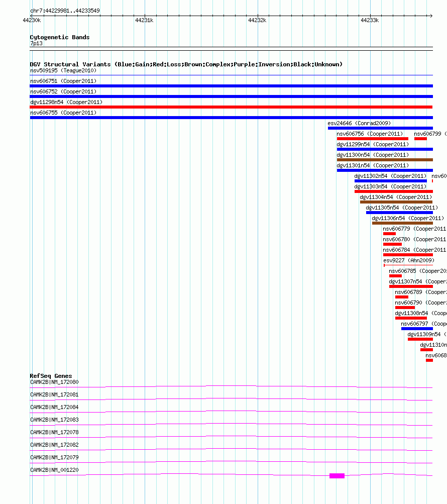Click the CAMK2B|NM_172082 transcript label
This screenshot has height=504, width=447.
(x=54, y=445)
